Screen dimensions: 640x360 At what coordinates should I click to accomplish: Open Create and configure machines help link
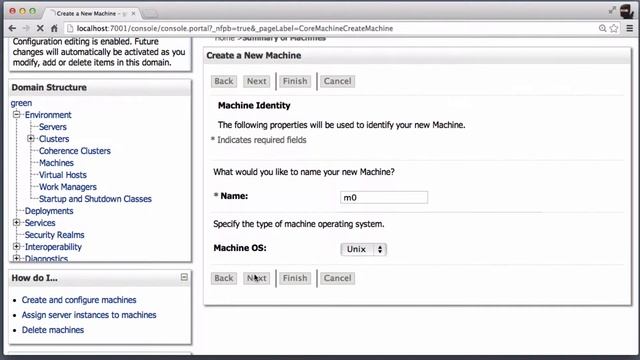(x=79, y=300)
